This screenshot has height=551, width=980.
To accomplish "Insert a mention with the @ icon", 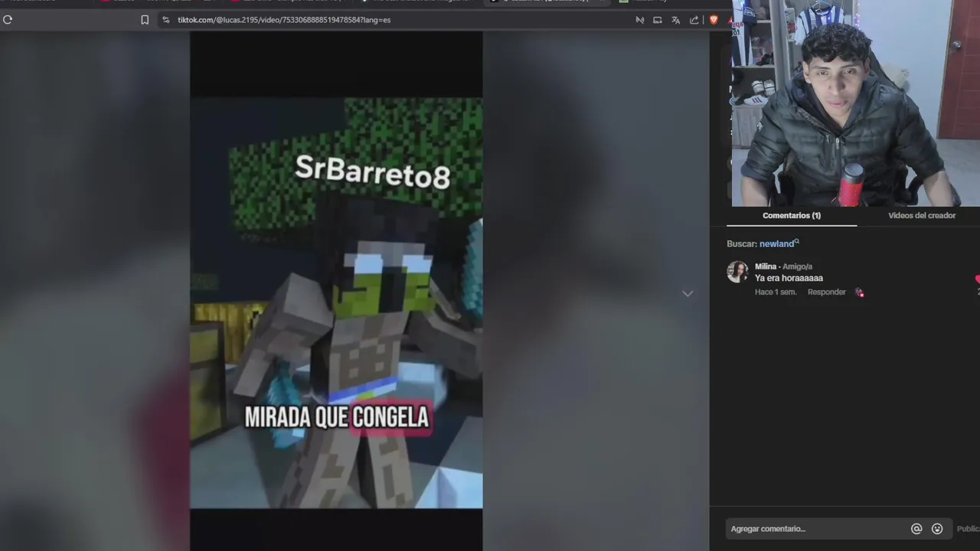I will tap(916, 529).
